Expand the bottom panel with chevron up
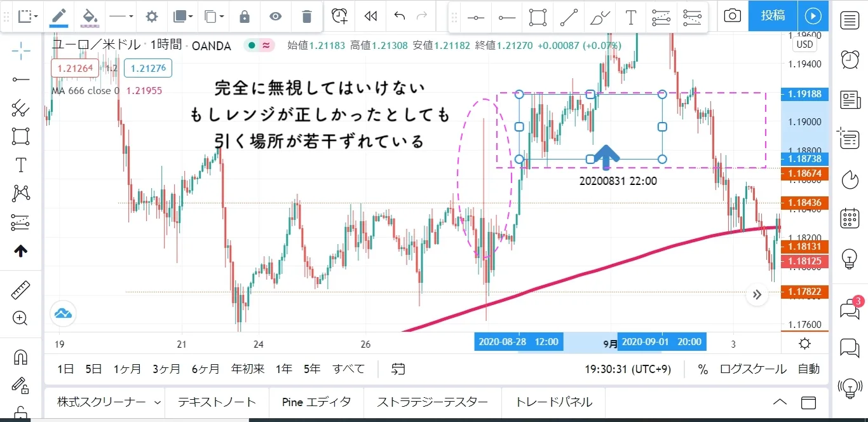 (780, 402)
